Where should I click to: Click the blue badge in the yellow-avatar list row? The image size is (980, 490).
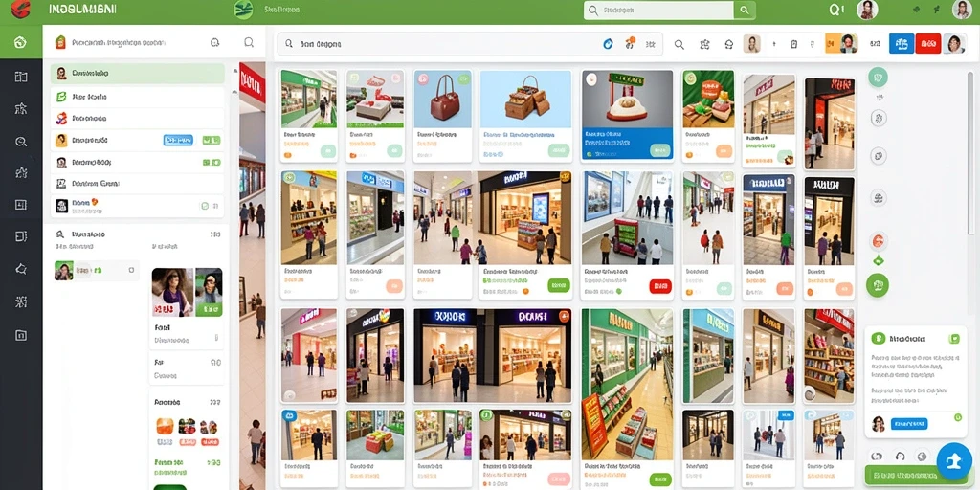[x=178, y=140]
